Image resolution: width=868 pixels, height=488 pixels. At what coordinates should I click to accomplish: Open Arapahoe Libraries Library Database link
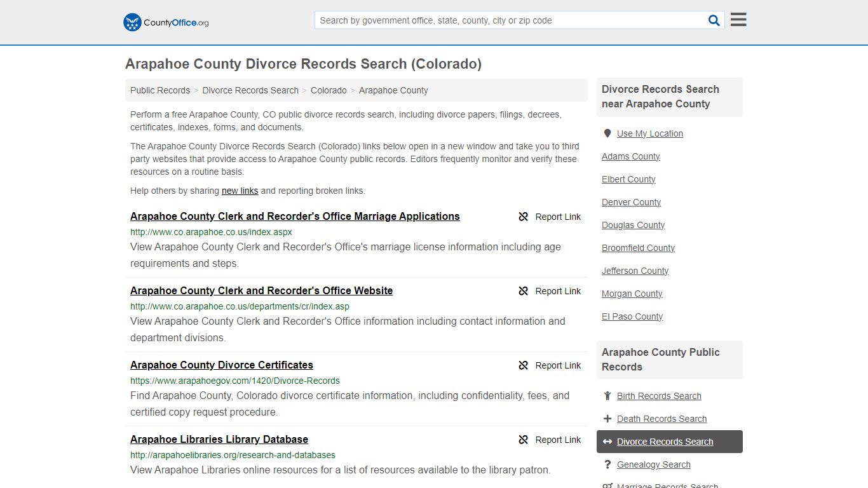pos(219,439)
